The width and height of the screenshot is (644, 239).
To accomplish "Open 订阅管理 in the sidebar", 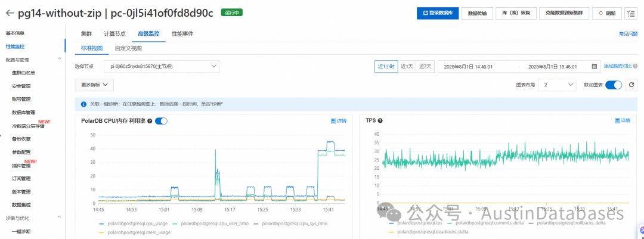I will pos(21,179).
